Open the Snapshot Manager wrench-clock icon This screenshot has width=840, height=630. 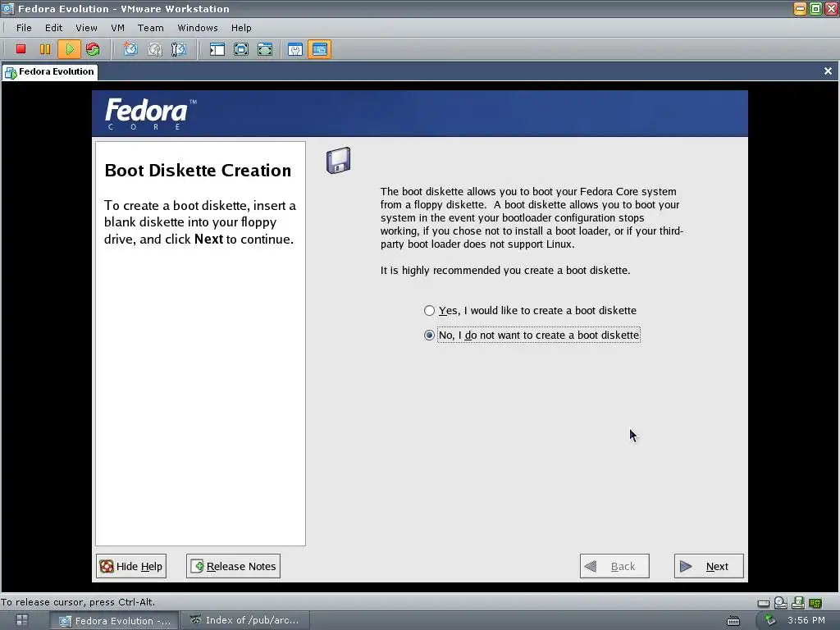[x=178, y=49]
